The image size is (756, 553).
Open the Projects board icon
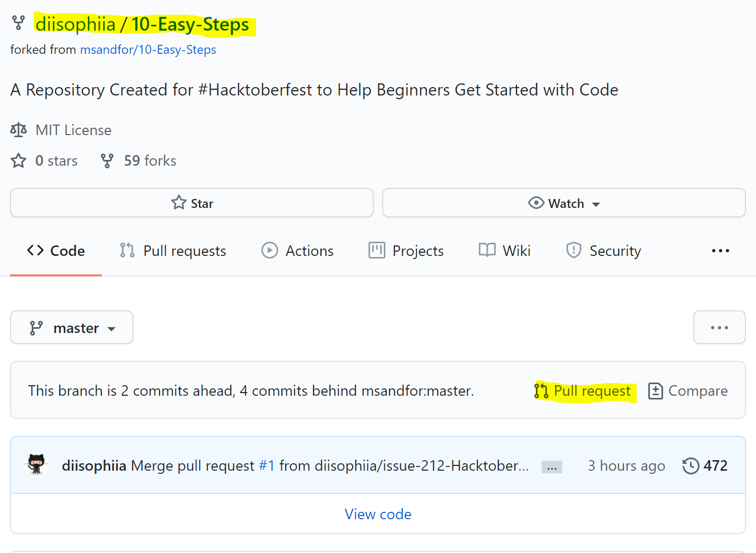click(x=376, y=250)
